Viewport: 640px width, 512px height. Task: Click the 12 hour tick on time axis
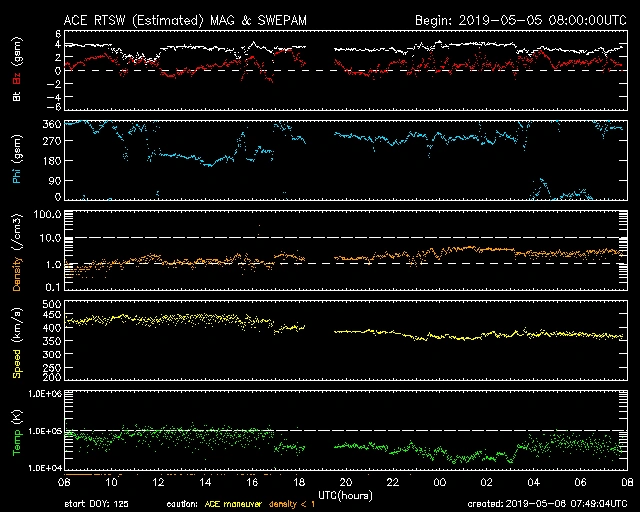(159, 482)
